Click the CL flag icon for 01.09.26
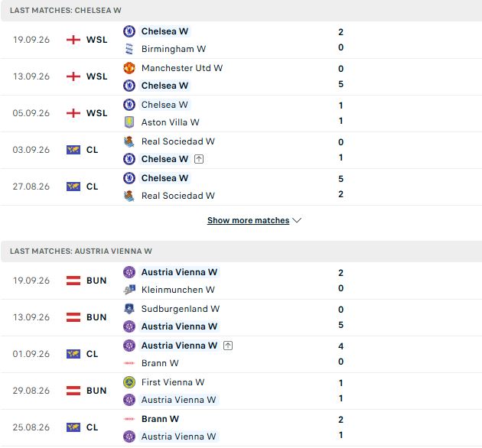 click(73, 354)
